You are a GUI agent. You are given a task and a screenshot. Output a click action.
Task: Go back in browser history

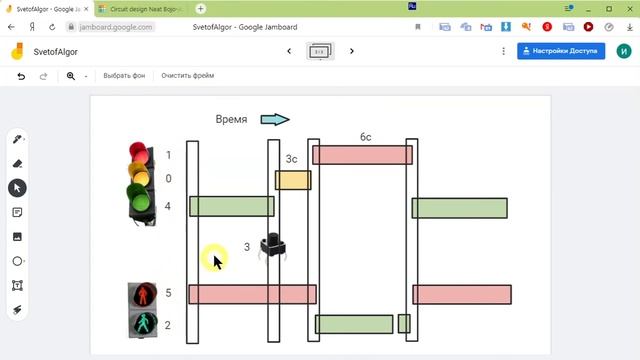point(11,27)
